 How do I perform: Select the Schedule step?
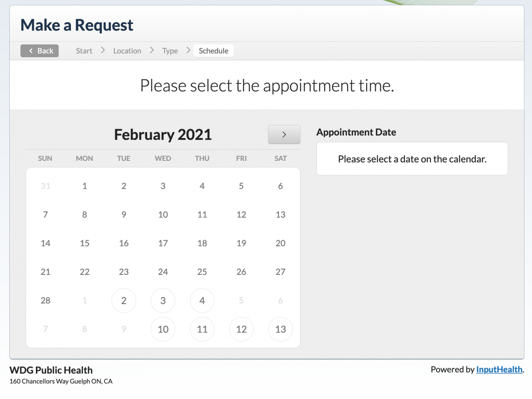(214, 51)
